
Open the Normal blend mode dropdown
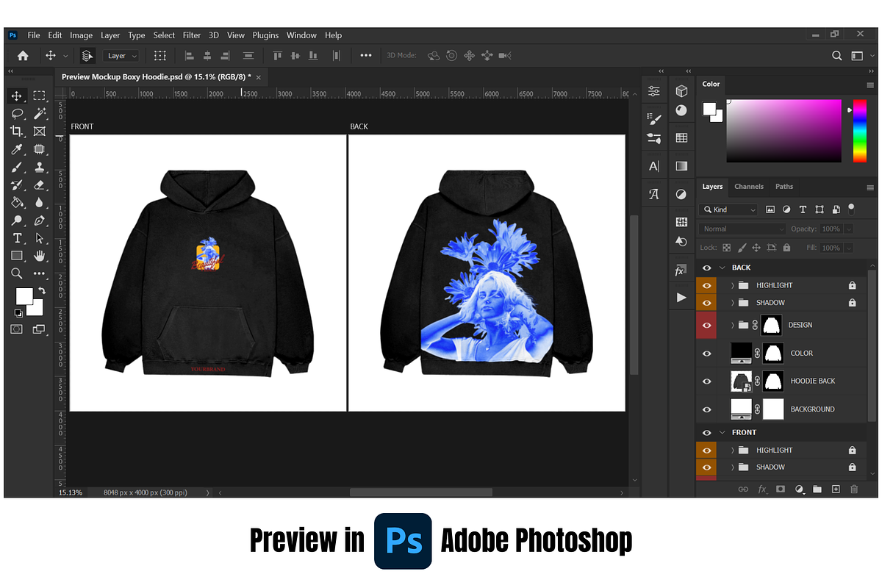(x=742, y=229)
